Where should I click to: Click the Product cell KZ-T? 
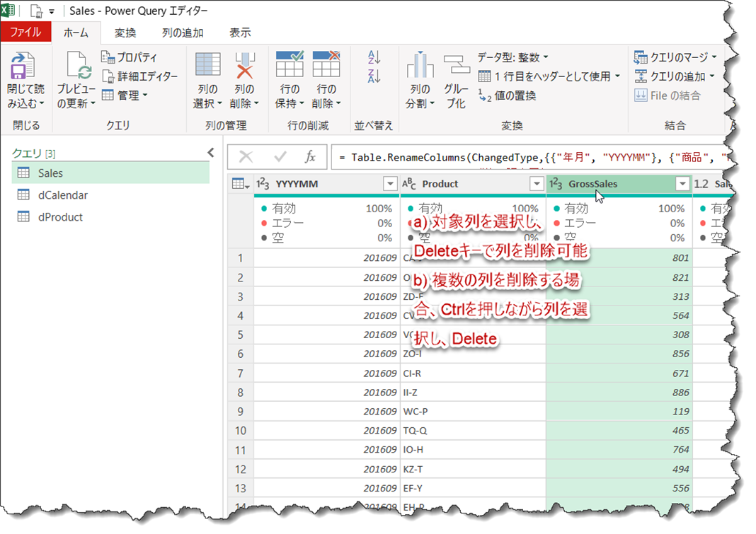pyautogui.click(x=473, y=470)
